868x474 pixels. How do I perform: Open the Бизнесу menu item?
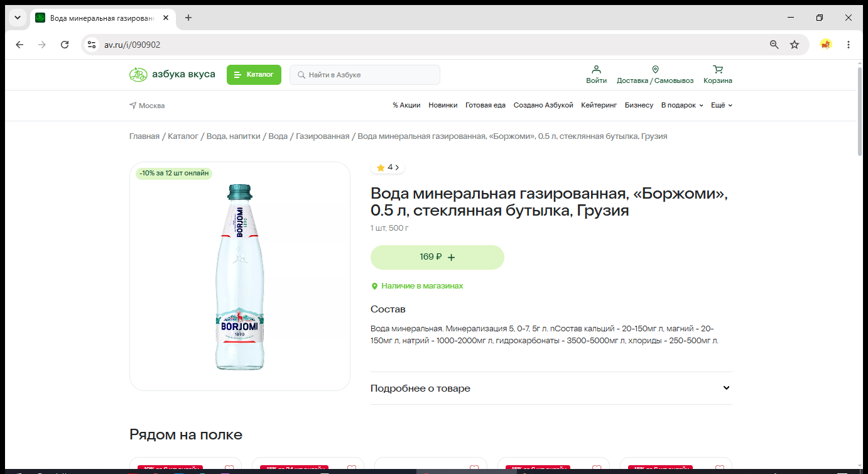coord(639,106)
